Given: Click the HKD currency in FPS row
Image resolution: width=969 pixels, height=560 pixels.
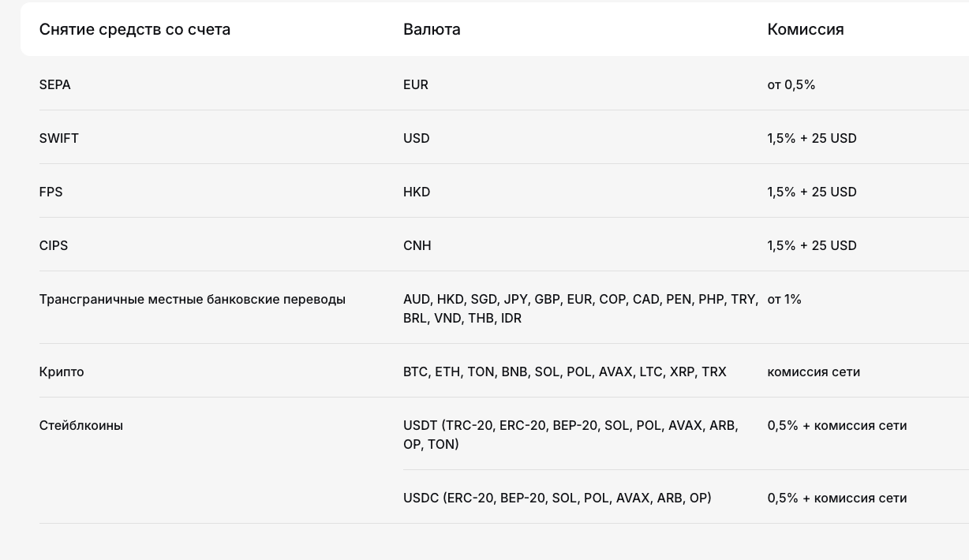Looking at the screenshot, I should pos(417,192).
